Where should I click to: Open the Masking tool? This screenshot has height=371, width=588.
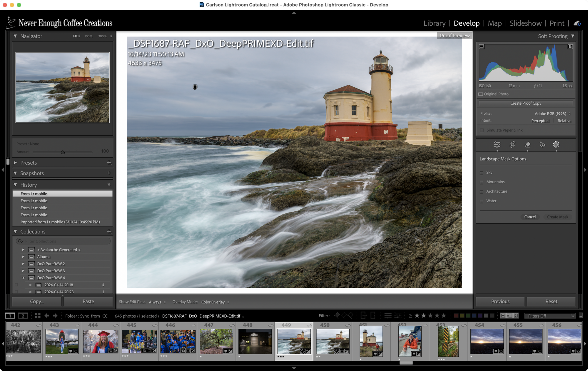click(x=556, y=145)
